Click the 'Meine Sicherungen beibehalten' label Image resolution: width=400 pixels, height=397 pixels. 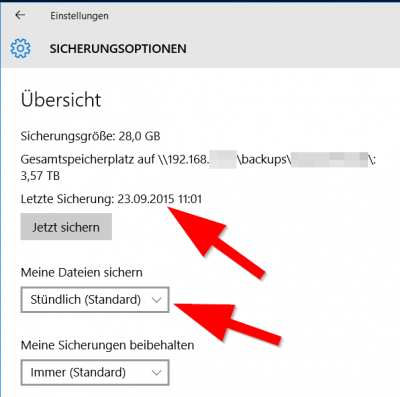(107, 345)
